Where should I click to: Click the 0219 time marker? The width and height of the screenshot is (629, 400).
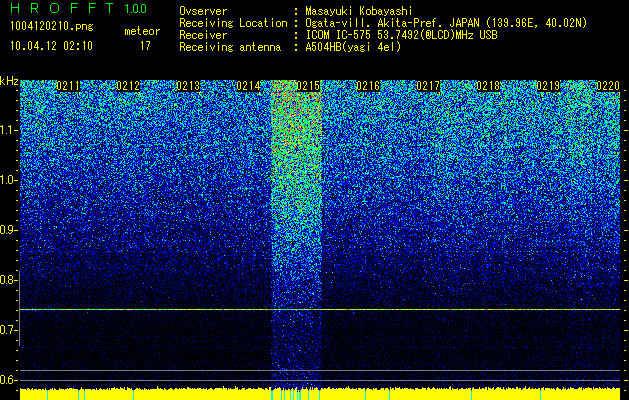548,86
